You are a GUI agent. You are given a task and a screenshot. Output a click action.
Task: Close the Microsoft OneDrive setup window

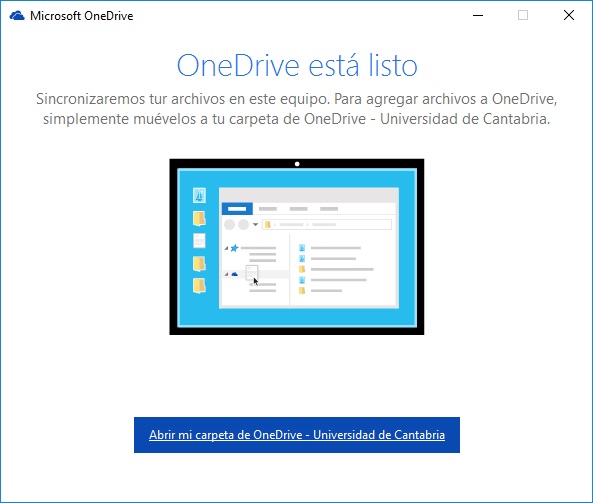pos(569,16)
